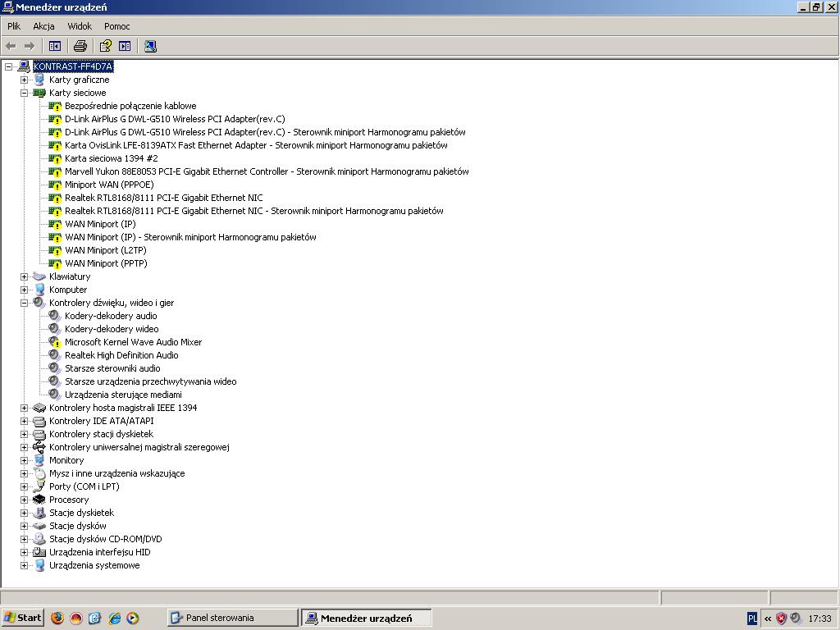Click warning icon of Microsoft Kernel Wave Audio Mixer

click(55, 342)
